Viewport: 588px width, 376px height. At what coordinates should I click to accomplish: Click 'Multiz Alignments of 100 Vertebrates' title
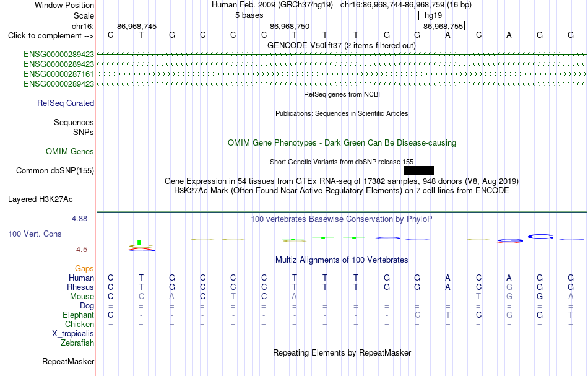342,260
